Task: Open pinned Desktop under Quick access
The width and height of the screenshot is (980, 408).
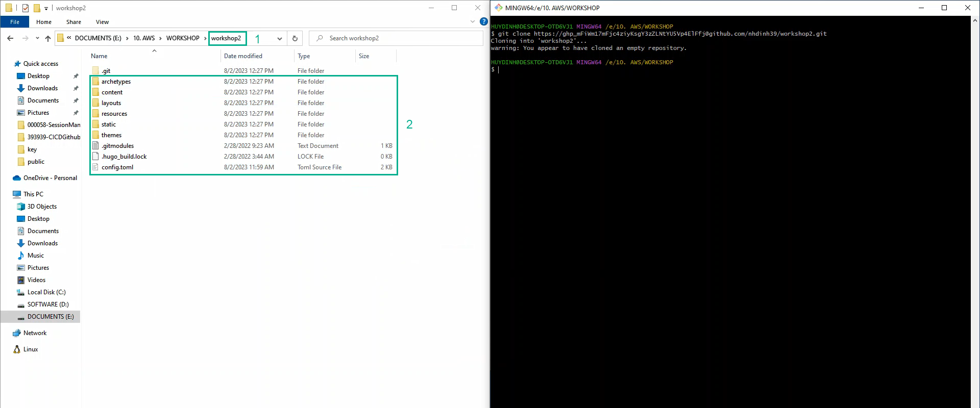Action: tap(38, 76)
